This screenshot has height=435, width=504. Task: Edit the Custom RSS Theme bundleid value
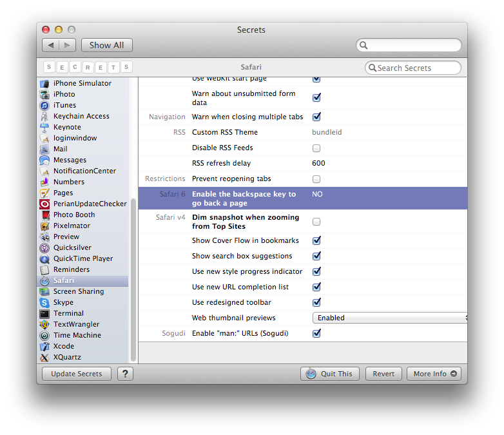tap(327, 133)
